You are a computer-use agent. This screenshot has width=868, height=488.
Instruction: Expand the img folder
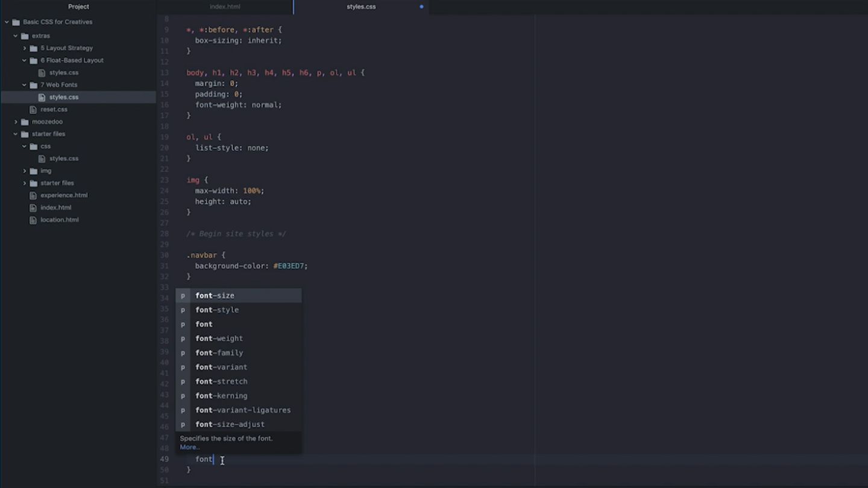(x=25, y=171)
